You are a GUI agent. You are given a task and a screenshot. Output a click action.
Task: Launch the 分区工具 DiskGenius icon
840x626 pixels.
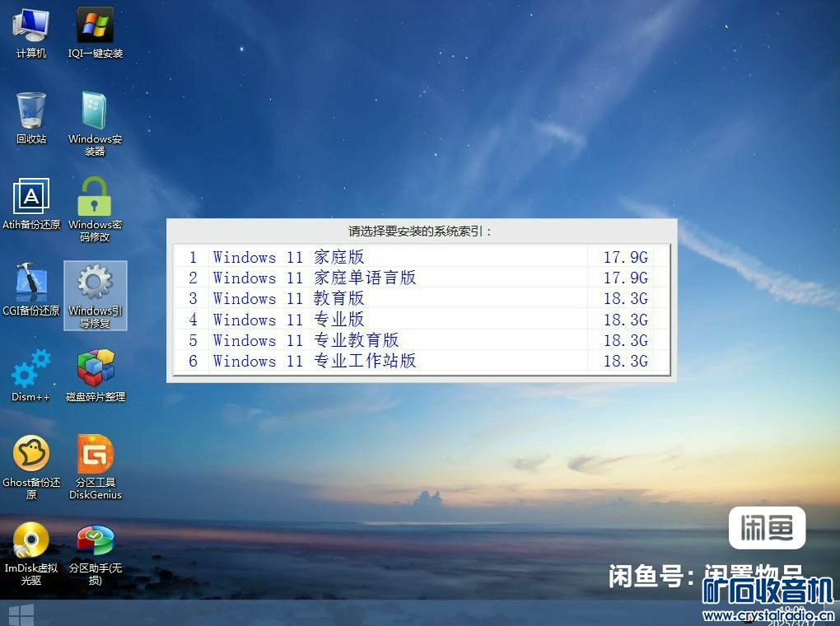point(96,467)
